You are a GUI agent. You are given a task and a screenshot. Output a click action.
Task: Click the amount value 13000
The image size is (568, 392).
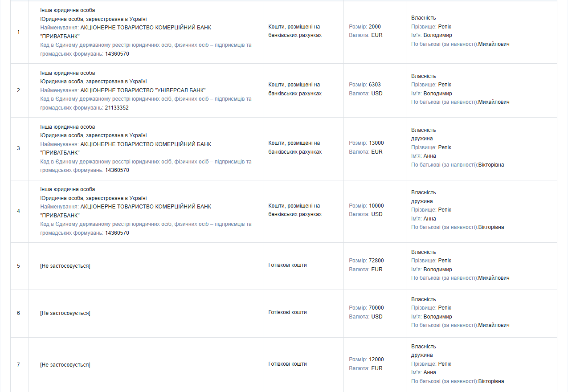coord(376,143)
